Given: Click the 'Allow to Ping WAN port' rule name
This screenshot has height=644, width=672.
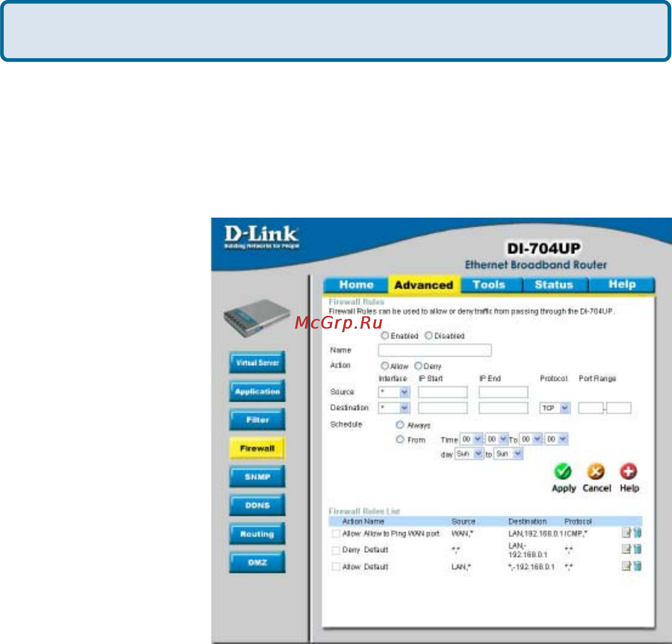Looking at the screenshot, I should (402, 533).
